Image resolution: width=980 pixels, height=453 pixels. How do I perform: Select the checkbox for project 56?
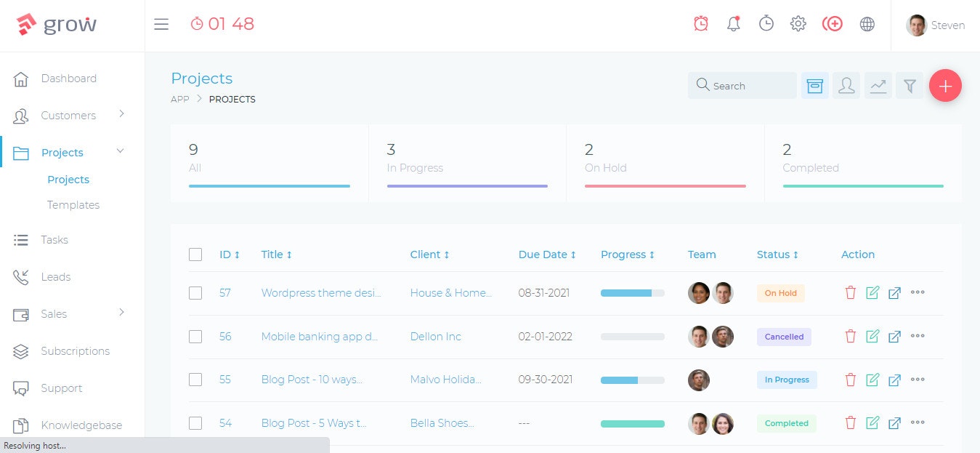pyautogui.click(x=195, y=337)
